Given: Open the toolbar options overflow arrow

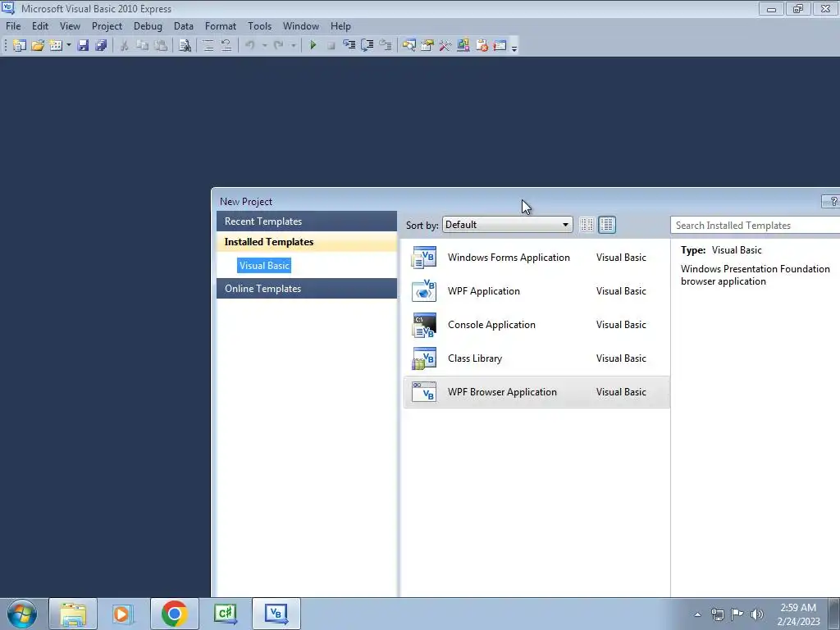Looking at the screenshot, I should coord(514,47).
